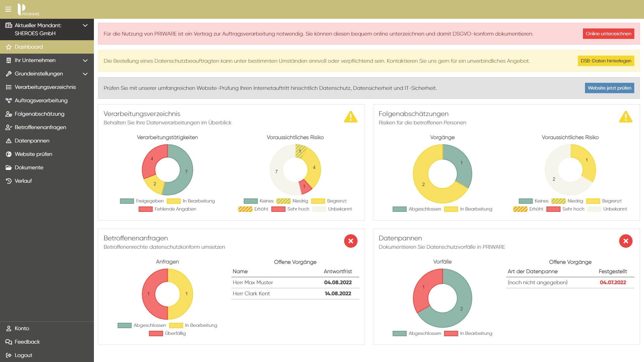Image resolution: width=644 pixels, height=362 pixels.
Task: Open Auftragsverarbeitung menu item
Action: tap(41, 101)
